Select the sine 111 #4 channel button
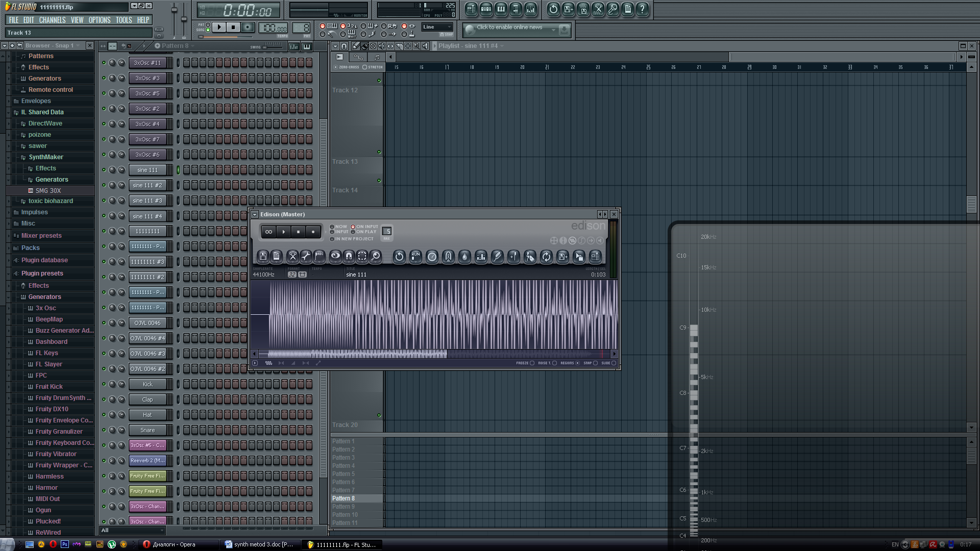The width and height of the screenshot is (980, 551). pyautogui.click(x=148, y=216)
